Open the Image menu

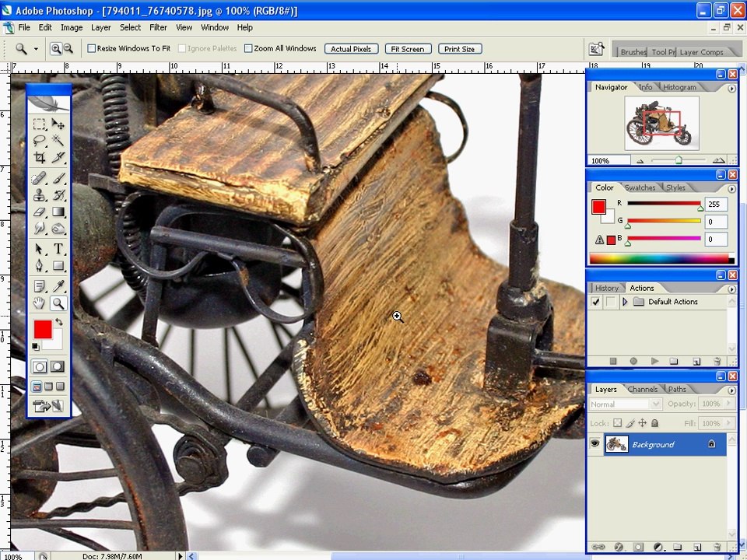pyautogui.click(x=72, y=28)
